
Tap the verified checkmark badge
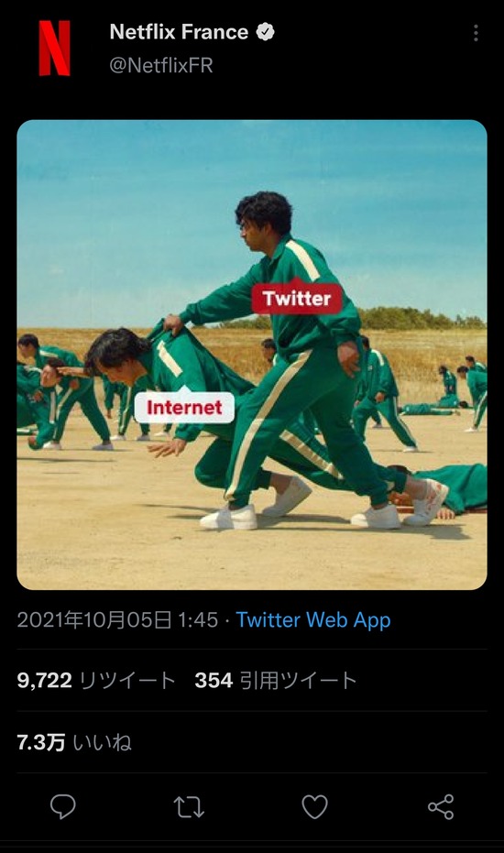pos(265,32)
